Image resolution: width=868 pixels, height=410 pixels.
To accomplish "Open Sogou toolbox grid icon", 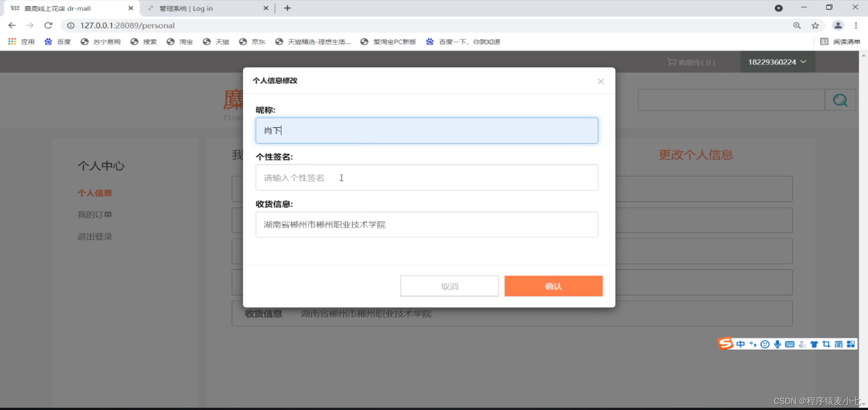I will (x=851, y=344).
